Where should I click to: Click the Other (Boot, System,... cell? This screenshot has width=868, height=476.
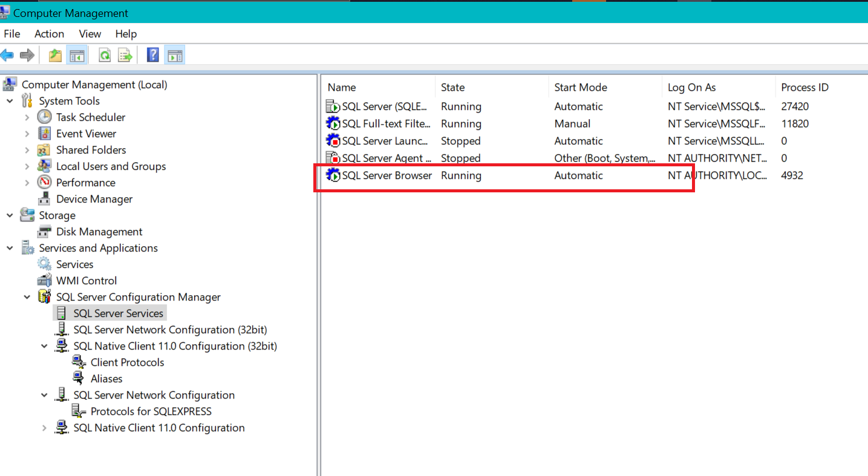(x=605, y=158)
